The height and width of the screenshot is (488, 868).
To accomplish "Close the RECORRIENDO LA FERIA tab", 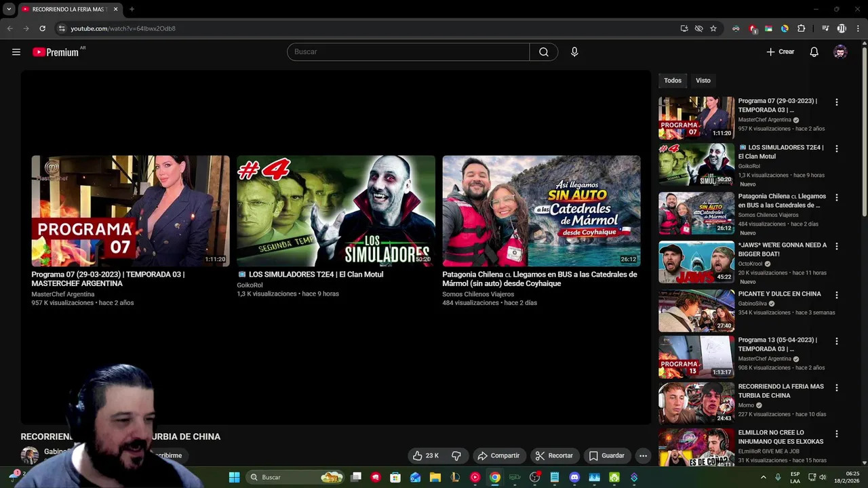I will click(115, 9).
